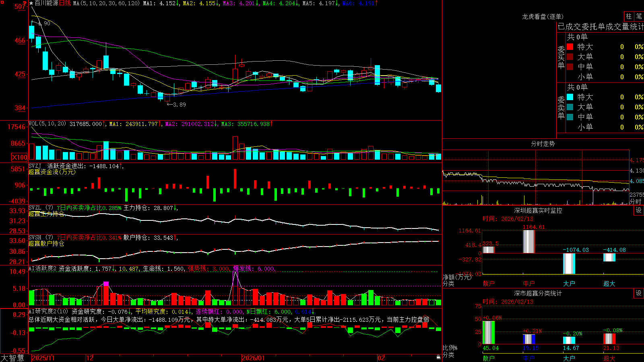The width and height of the screenshot is (644, 362).
Task: Click the 中户 bar valued 1164.61
Action: (x=529, y=242)
